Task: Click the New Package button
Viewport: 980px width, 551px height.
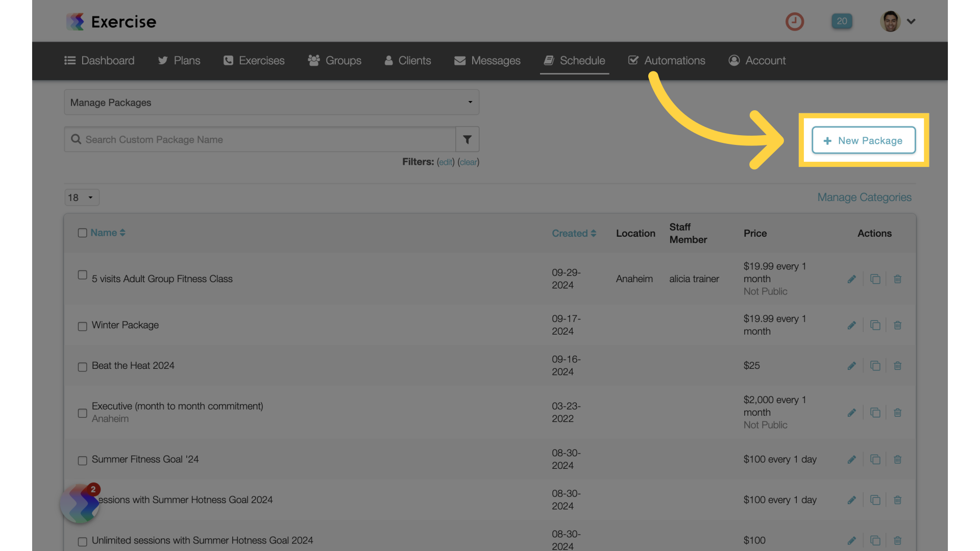Action: point(864,140)
